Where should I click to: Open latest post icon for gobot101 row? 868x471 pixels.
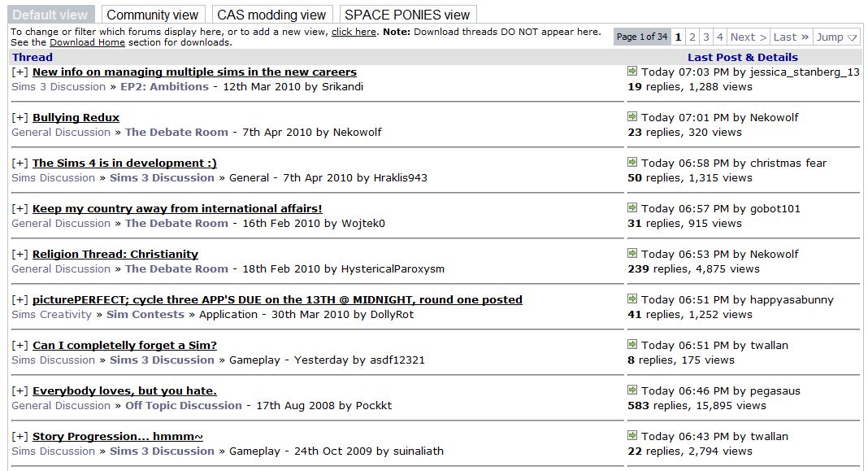tap(632, 208)
